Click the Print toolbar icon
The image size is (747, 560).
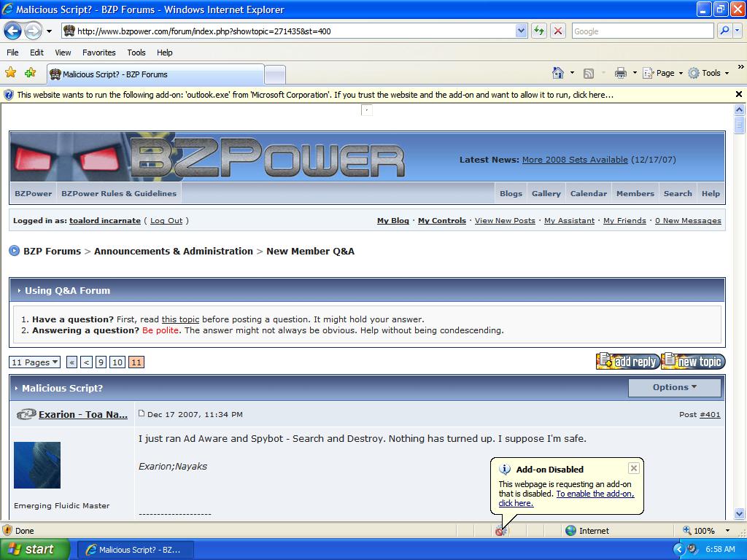(x=620, y=73)
